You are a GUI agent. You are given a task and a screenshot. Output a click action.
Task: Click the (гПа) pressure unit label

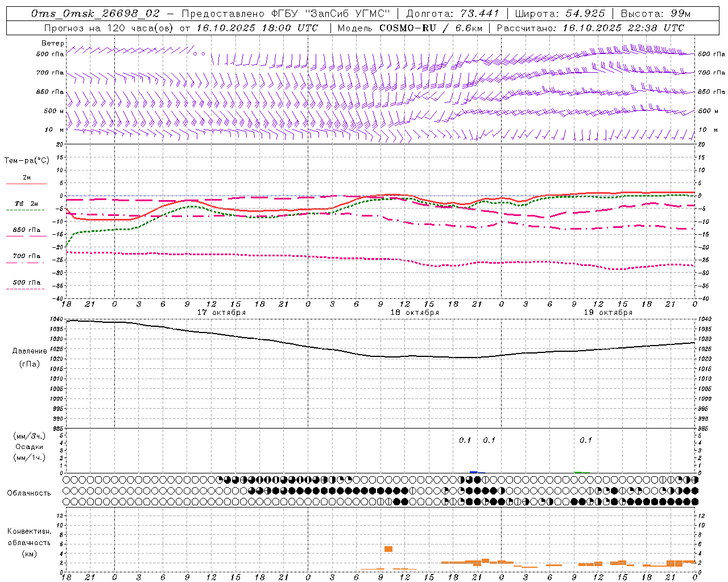(30, 363)
